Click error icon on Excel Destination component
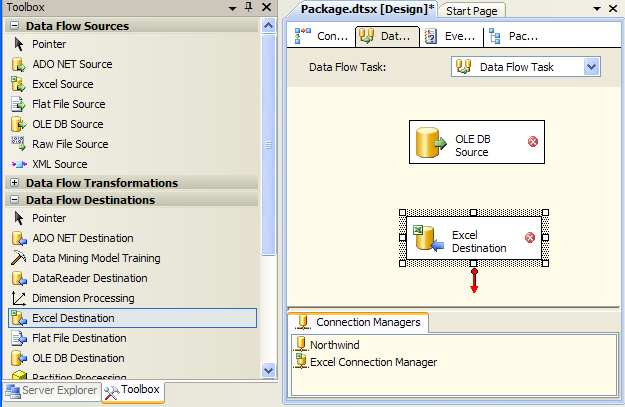The height and width of the screenshot is (407, 625). click(x=530, y=238)
